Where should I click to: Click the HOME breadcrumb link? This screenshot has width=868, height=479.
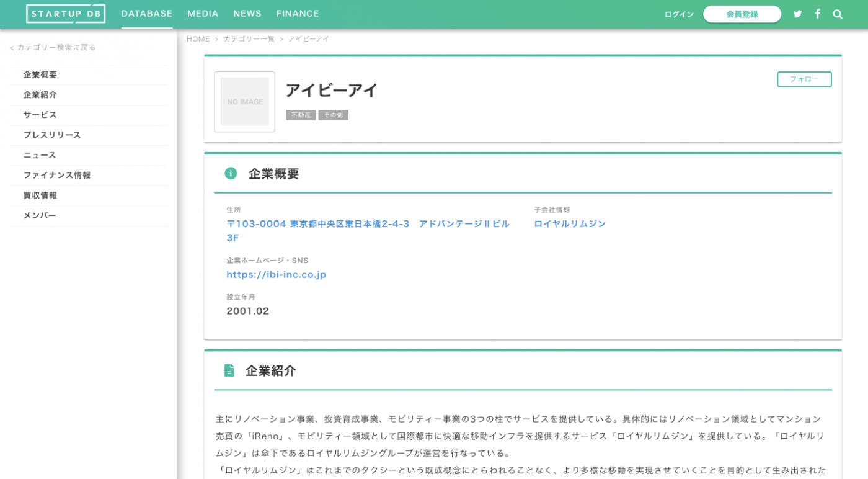pyautogui.click(x=198, y=38)
